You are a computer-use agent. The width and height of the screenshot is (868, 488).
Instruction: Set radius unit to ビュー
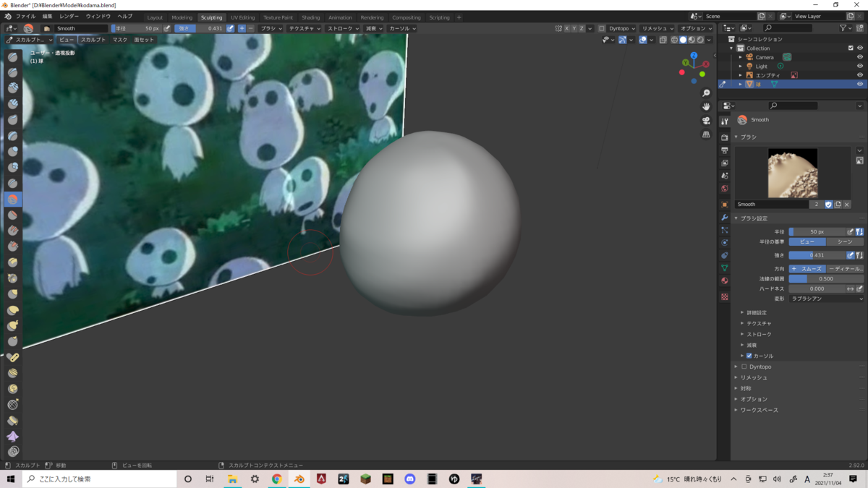[x=807, y=242]
